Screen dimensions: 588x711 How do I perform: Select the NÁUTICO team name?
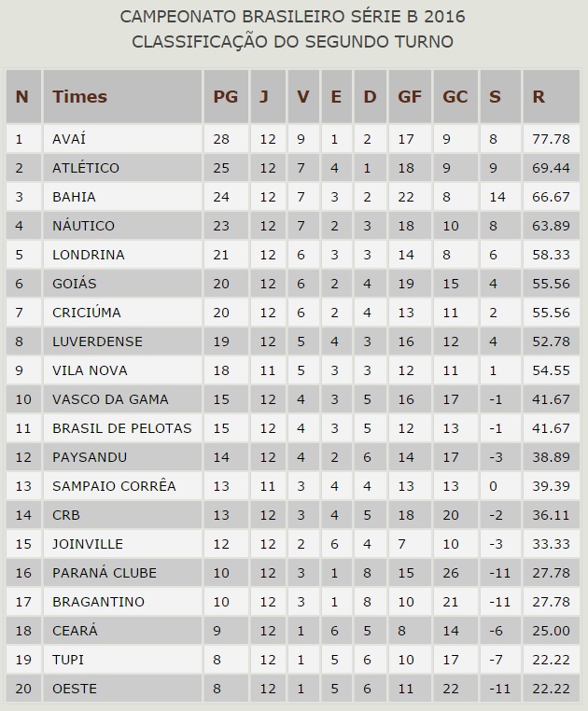pos(83,226)
